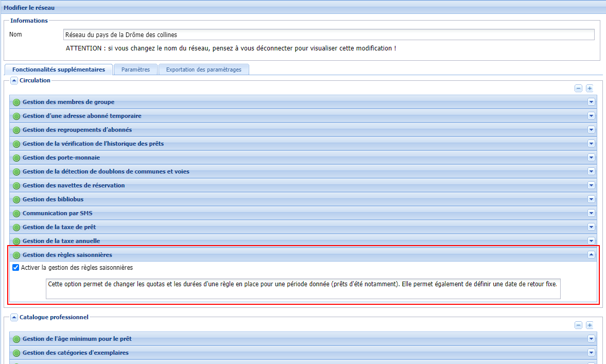Click the plus expand-all icon in Circulation section
Screen dimensions: 606x364
coord(590,89)
